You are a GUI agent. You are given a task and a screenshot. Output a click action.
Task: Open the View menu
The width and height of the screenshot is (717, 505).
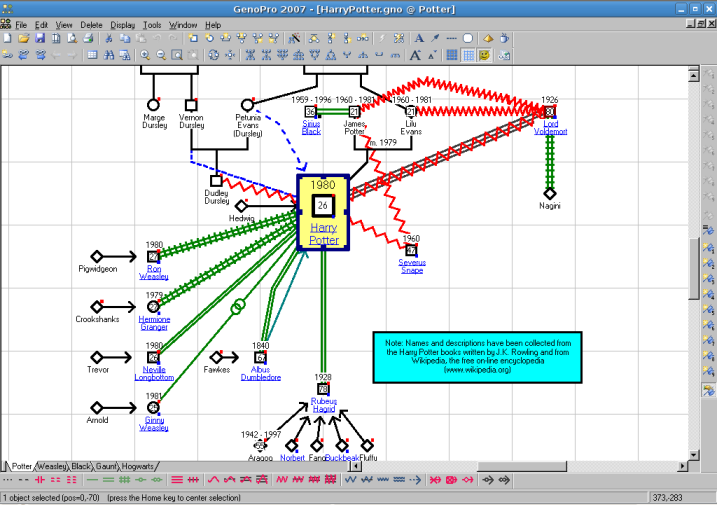point(64,25)
